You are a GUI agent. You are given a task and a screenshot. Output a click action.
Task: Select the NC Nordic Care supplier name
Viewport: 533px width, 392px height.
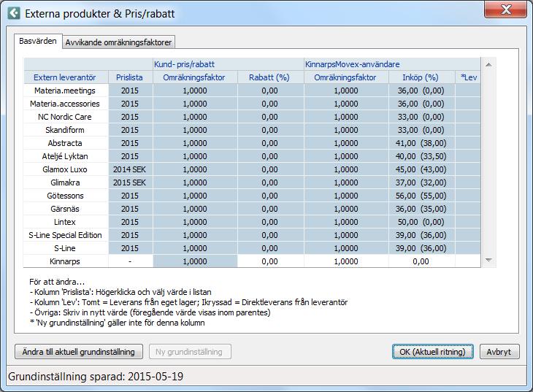point(66,117)
